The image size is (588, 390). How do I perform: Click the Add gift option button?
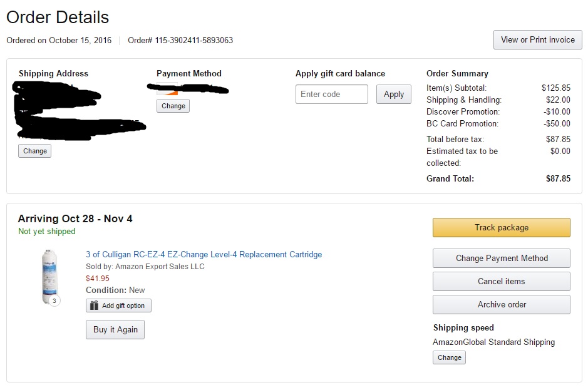click(118, 305)
